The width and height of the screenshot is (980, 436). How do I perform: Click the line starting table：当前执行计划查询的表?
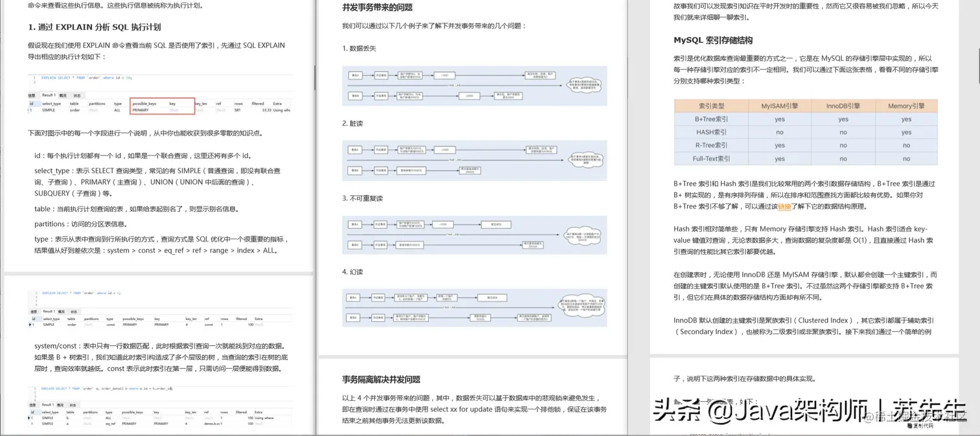pyautogui.click(x=137, y=209)
